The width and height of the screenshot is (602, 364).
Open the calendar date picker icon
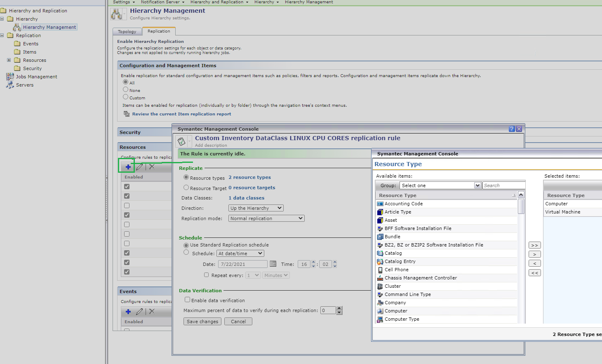(273, 264)
